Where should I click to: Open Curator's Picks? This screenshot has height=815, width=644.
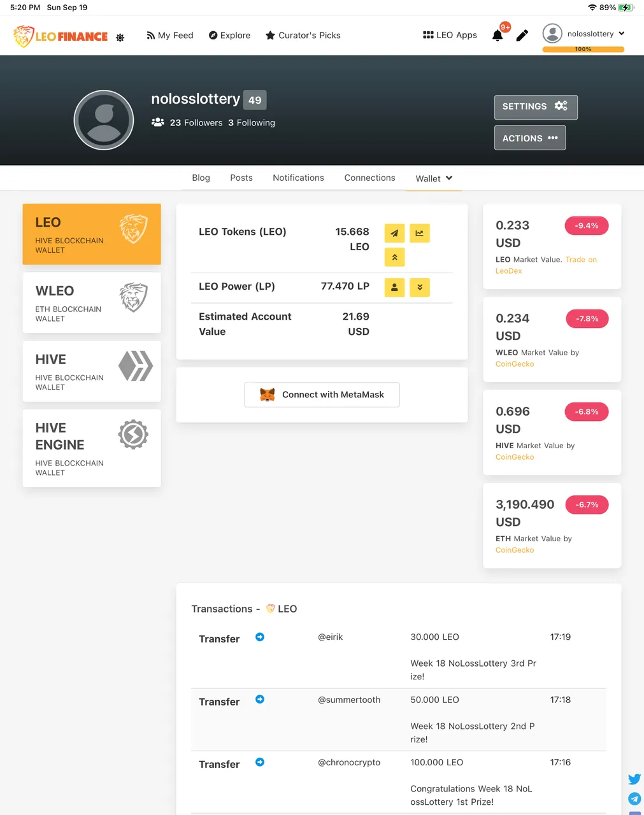(303, 35)
